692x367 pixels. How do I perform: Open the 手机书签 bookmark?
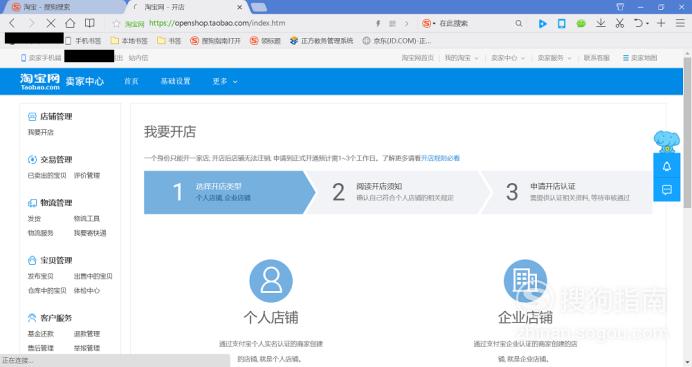[83, 41]
